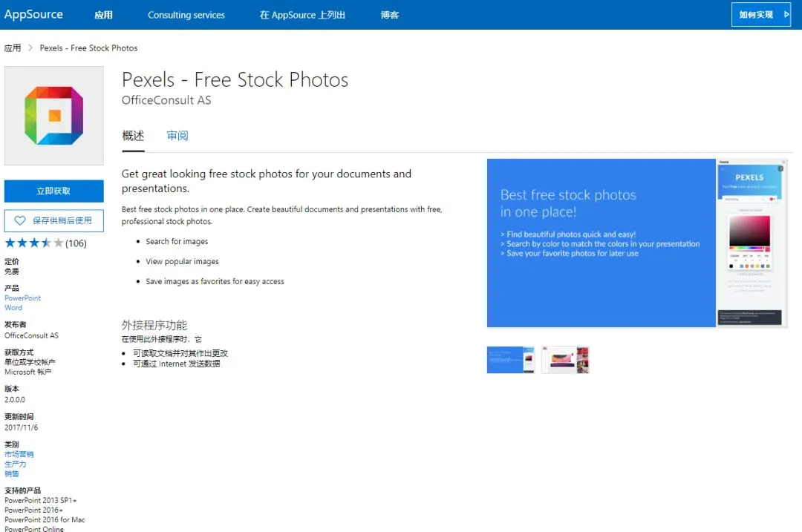Click 可通过 Internet 发送数据 text

pos(177,364)
